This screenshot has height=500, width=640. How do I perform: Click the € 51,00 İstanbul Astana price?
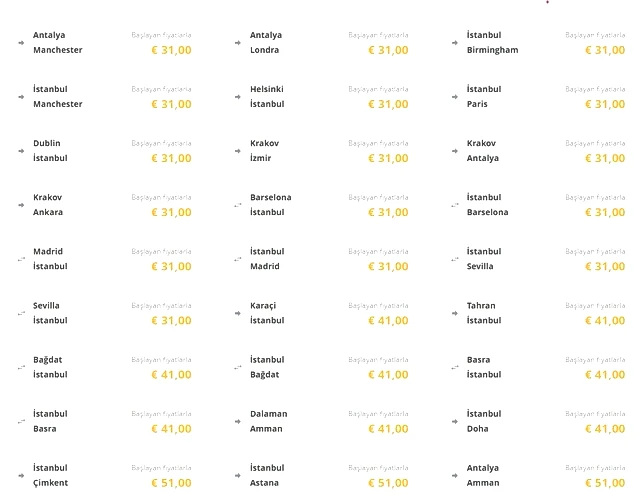388,483
